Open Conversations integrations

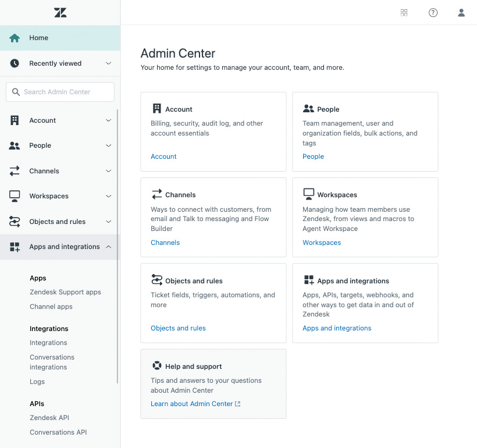pyautogui.click(x=52, y=362)
